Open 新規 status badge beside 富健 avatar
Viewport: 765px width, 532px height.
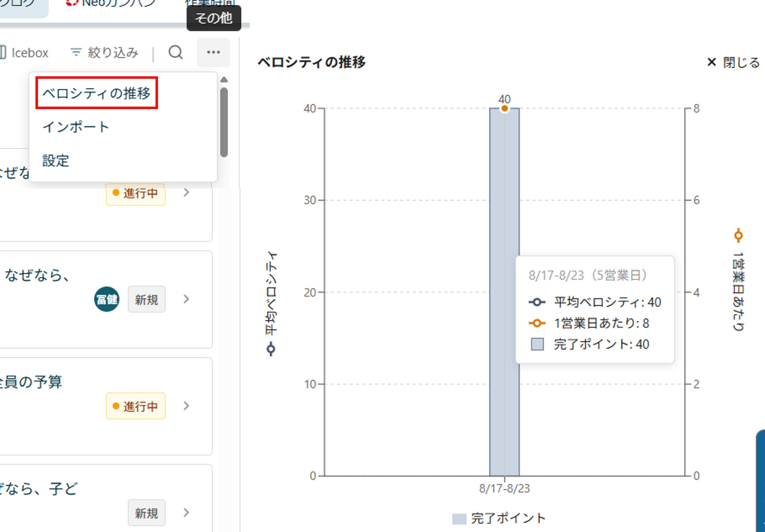click(x=146, y=299)
